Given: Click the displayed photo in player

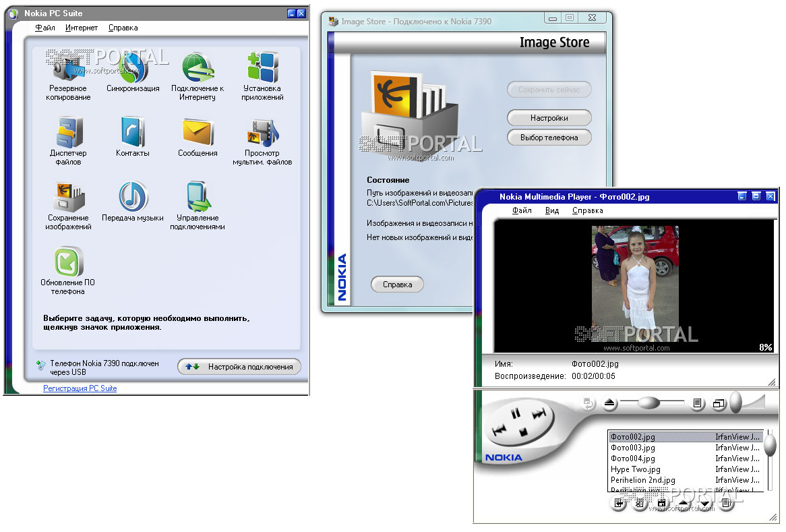Looking at the screenshot, I should (635, 284).
